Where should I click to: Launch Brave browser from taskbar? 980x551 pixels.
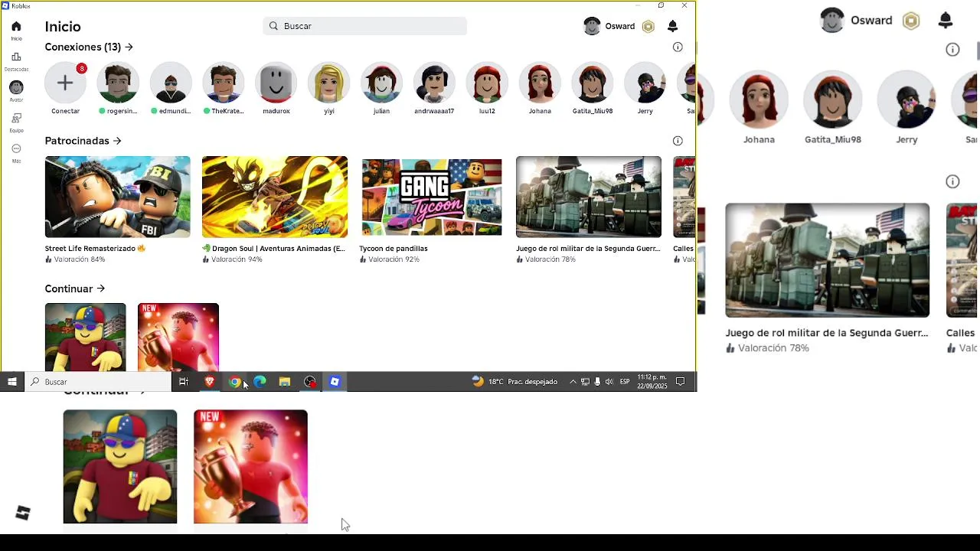[209, 381]
